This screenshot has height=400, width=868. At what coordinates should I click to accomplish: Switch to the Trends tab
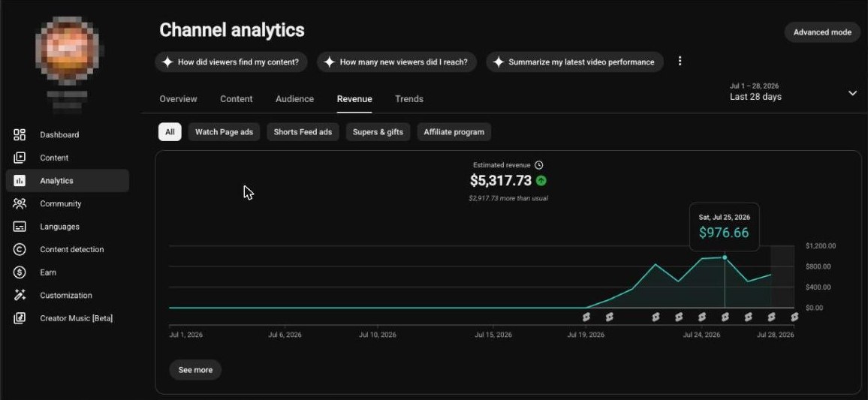point(409,99)
